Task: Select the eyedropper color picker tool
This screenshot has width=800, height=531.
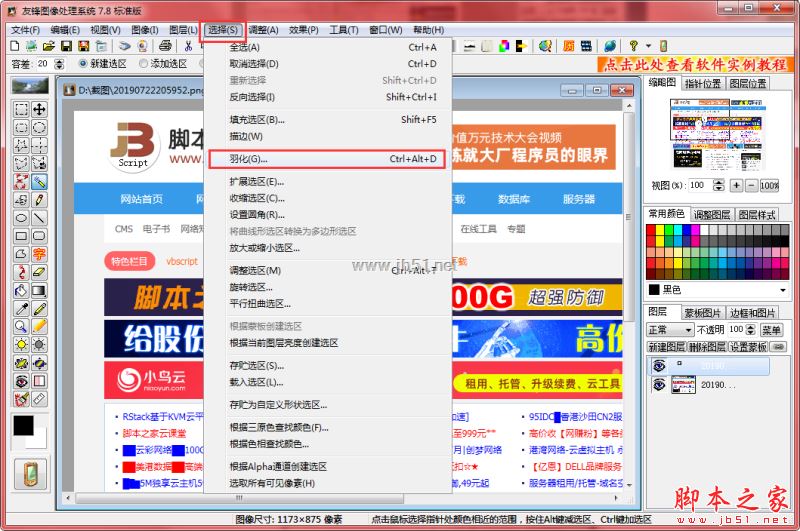Action: tap(21, 309)
